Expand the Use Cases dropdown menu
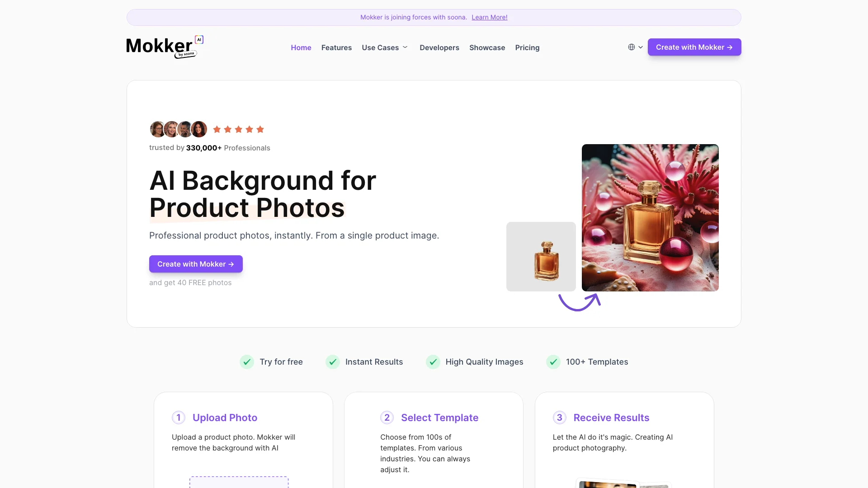 (386, 47)
